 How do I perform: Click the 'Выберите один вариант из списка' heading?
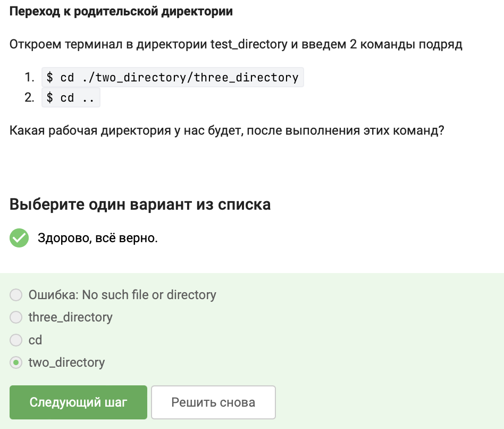tap(140, 204)
